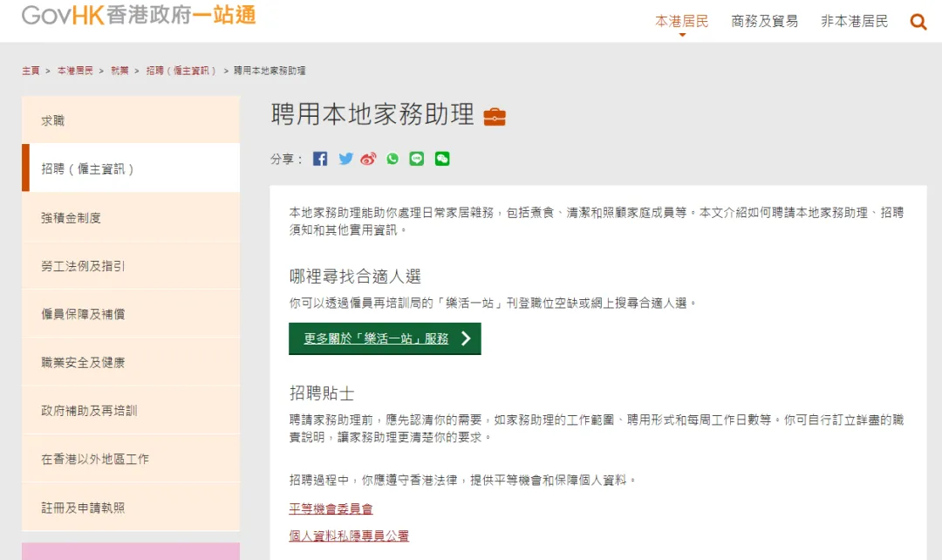This screenshot has height=560, width=942.
Task: Switch to 商務及貿易 tab
Action: point(764,21)
